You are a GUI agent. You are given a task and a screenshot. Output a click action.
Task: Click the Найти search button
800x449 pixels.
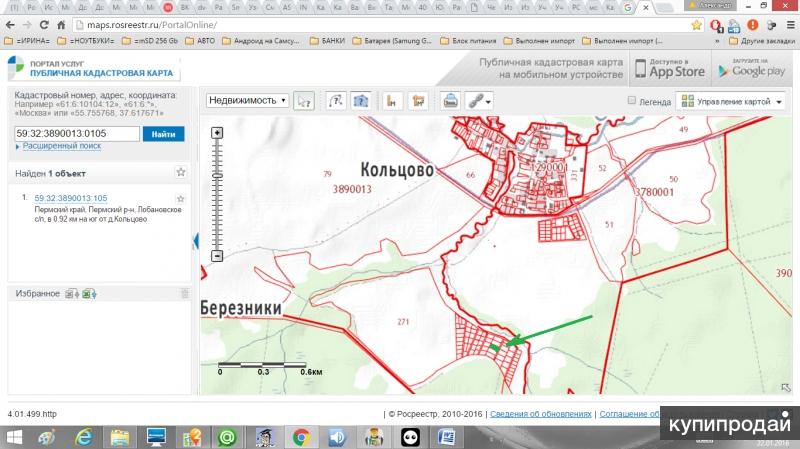[x=163, y=134]
